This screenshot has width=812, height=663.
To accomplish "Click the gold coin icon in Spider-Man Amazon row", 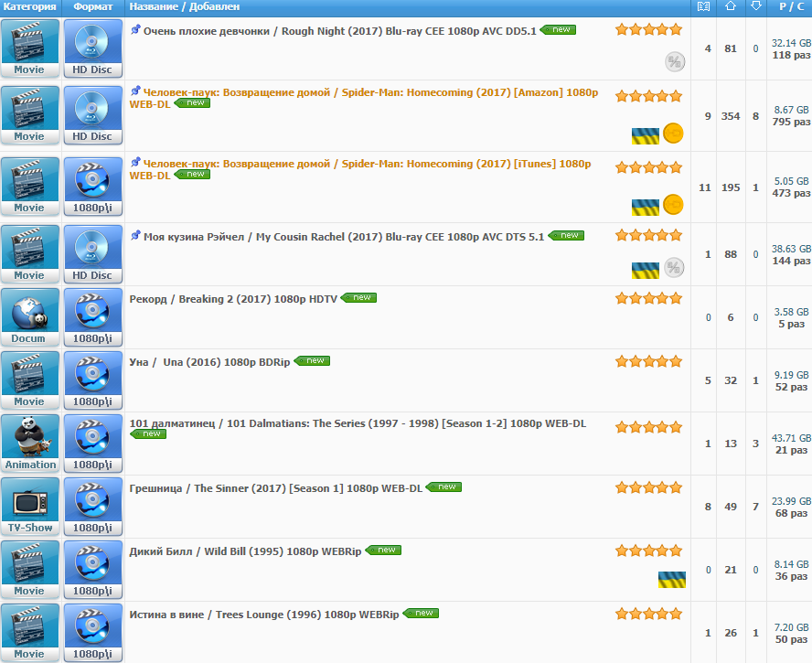I will click(x=673, y=134).
